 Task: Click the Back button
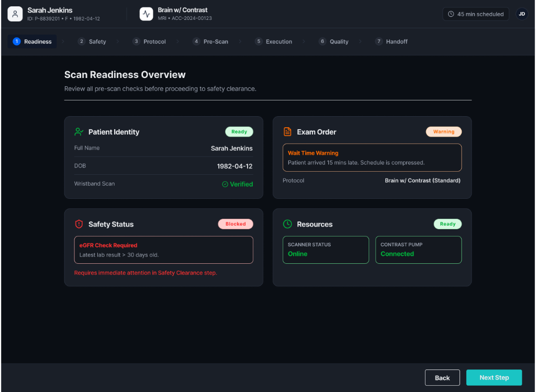[442, 377]
